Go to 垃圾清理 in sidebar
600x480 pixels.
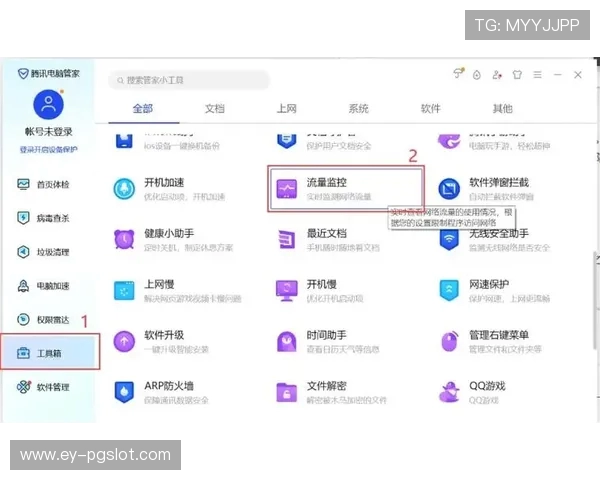tap(48, 252)
